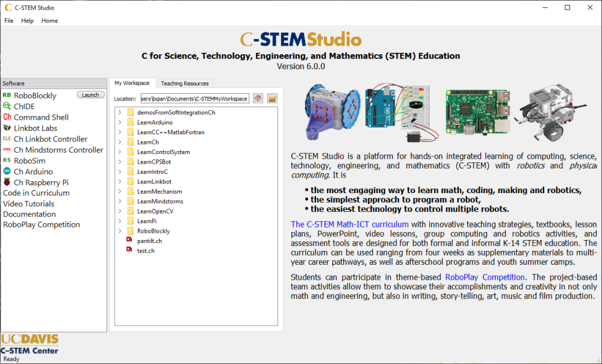Open The C-STEM Math-ICT curriculum link
Image resolution: width=602 pixels, height=364 pixels.
point(349,224)
